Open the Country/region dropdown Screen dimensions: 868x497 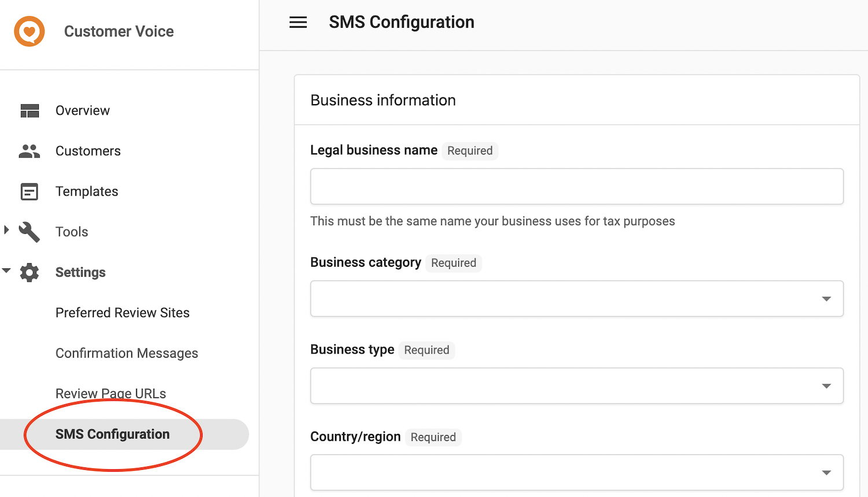tap(577, 473)
